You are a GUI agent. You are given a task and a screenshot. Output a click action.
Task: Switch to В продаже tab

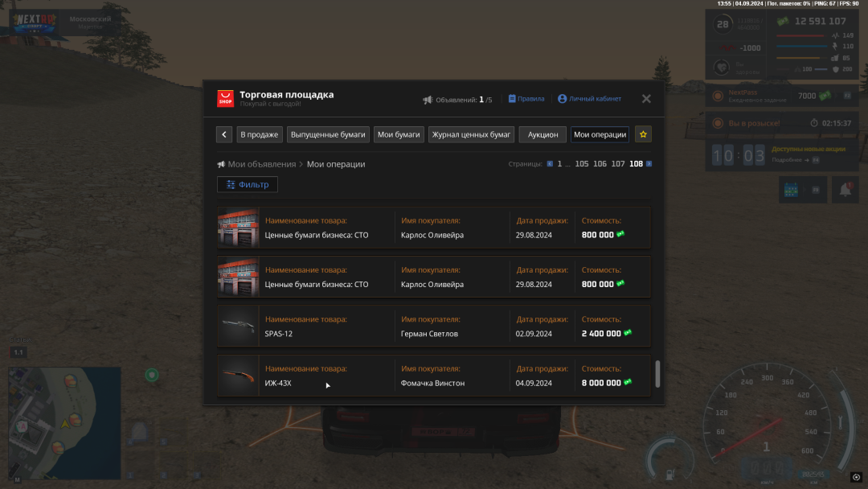tap(260, 134)
